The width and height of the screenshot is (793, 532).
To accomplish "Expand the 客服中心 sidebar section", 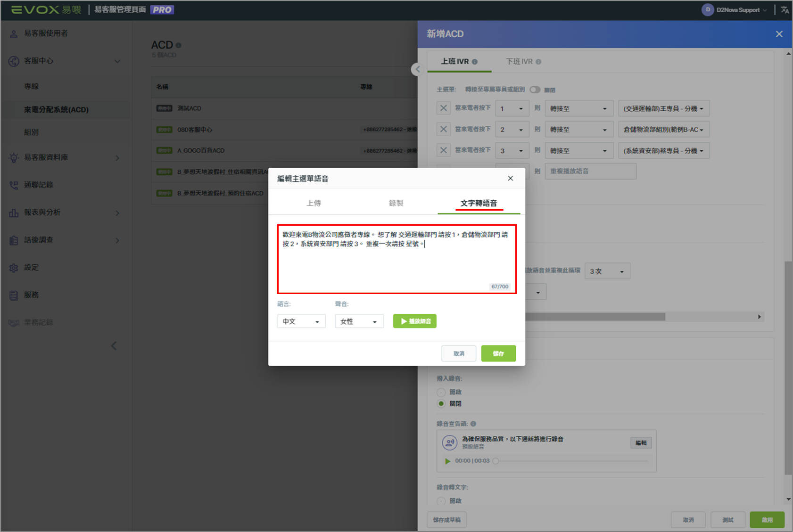I will (117, 61).
